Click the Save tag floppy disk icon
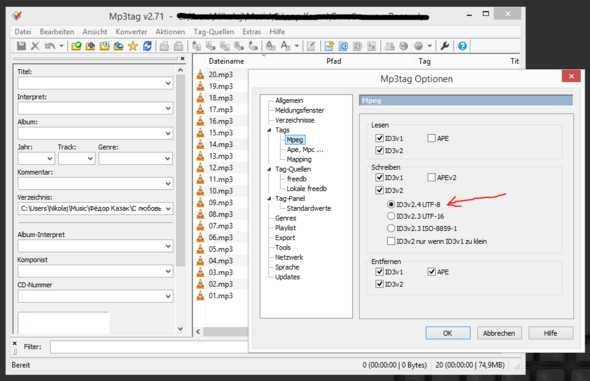 coord(21,46)
